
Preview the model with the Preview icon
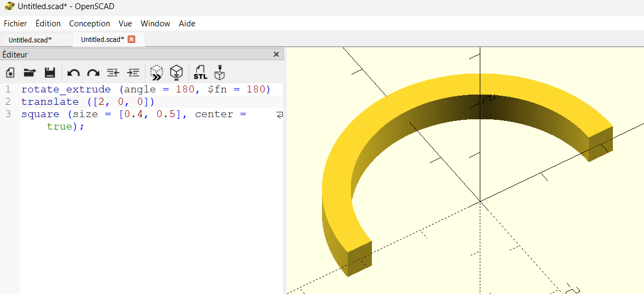tap(156, 73)
